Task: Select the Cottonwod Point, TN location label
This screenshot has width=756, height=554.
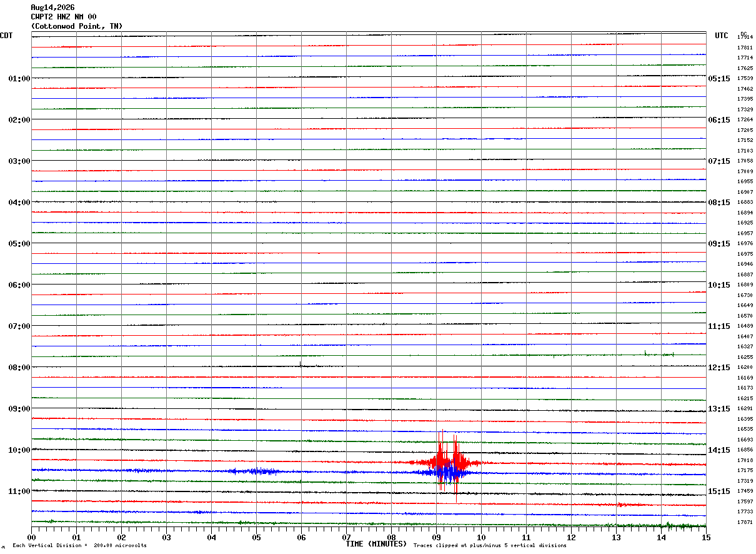Action: (x=77, y=26)
